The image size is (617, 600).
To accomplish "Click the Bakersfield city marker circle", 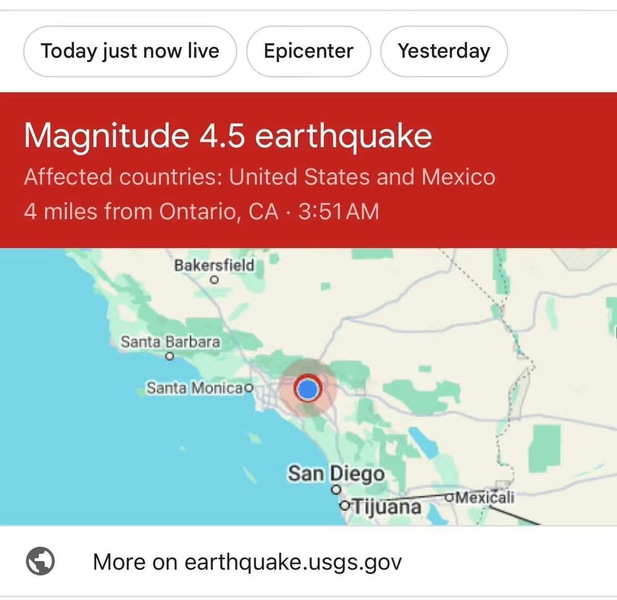I will pyautogui.click(x=213, y=281).
